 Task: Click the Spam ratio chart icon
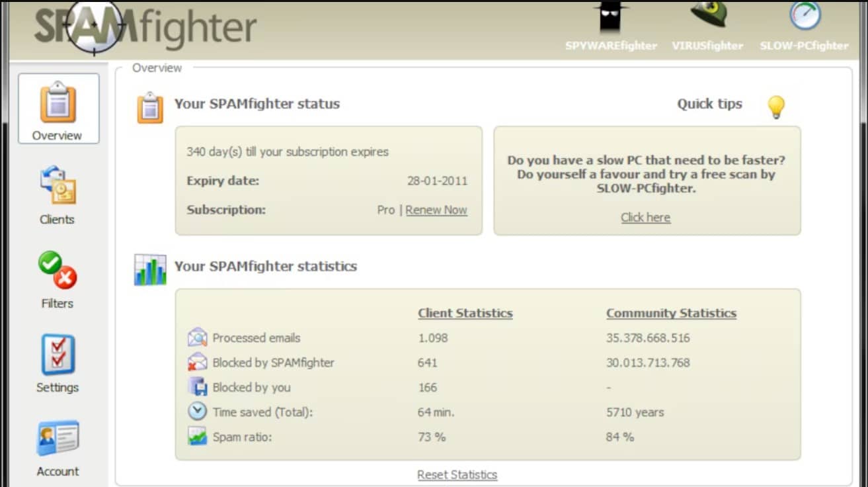(x=197, y=436)
